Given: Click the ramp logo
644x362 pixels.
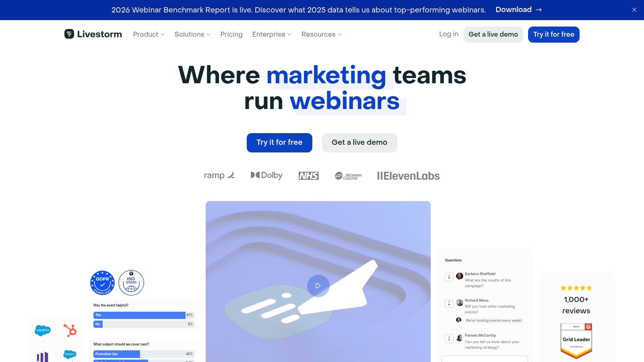Looking at the screenshot, I should (x=219, y=175).
